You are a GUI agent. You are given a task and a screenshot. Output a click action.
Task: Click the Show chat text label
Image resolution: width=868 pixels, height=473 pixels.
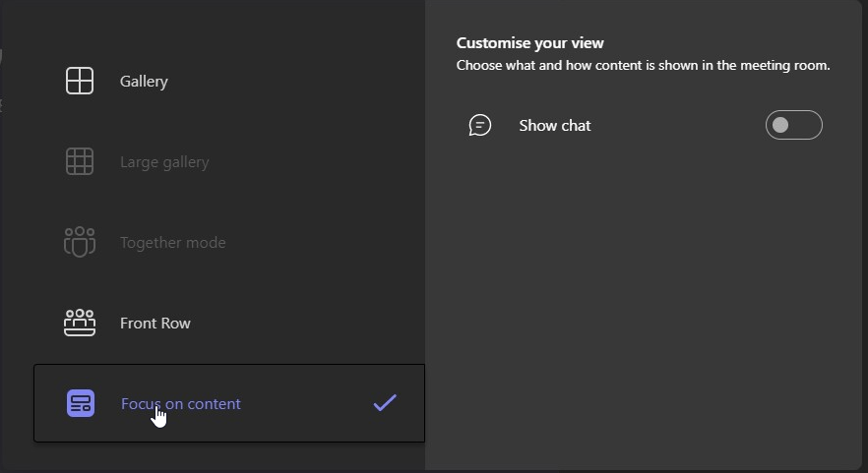tap(555, 126)
